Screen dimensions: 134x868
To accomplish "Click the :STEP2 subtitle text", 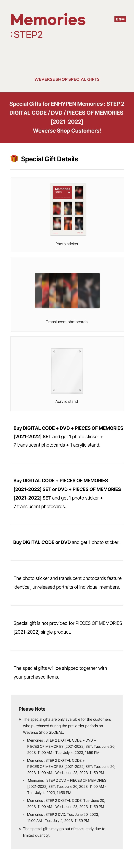I will (x=27, y=35).
